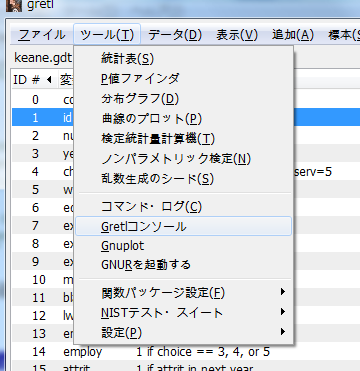Viewport: 360px width, 371px height.
Task: Launch 検定統計量計算機(T)
Action: tap(183, 139)
